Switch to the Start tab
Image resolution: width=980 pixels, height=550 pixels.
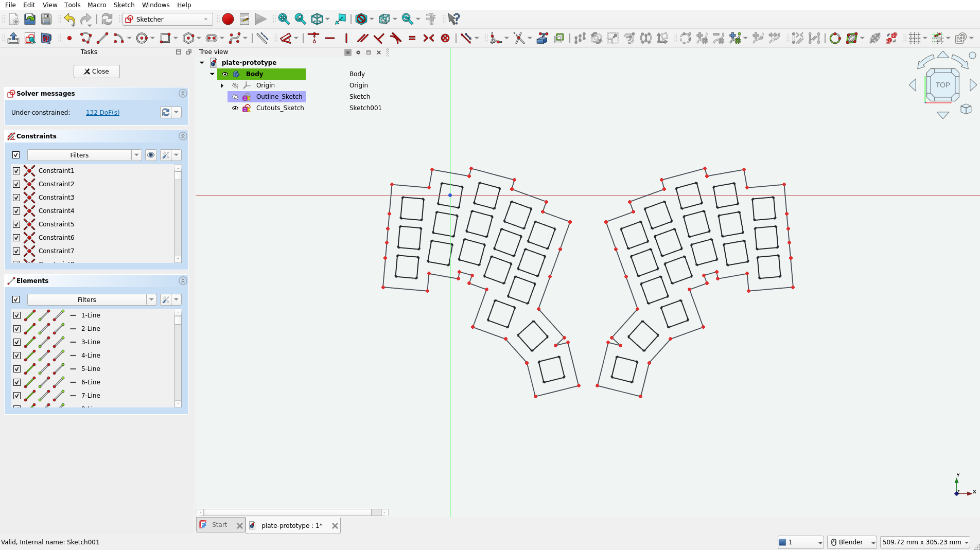pyautogui.click(x=220, y=524)
